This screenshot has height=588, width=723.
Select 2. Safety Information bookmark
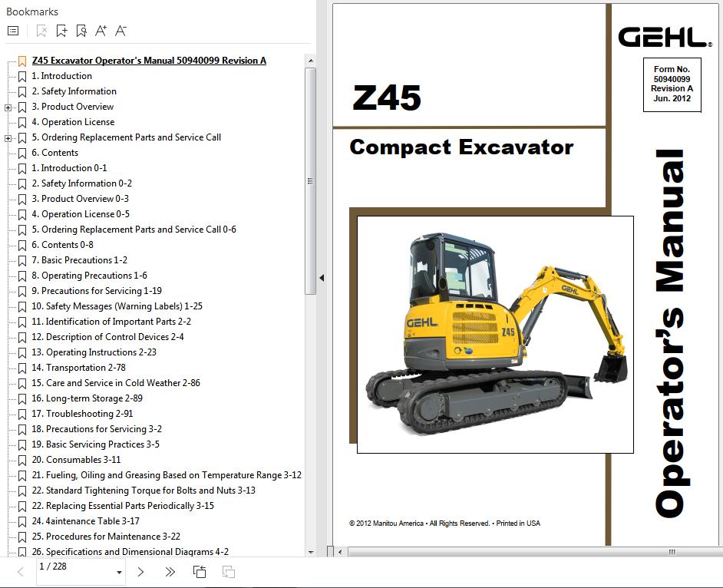[74, 91]
